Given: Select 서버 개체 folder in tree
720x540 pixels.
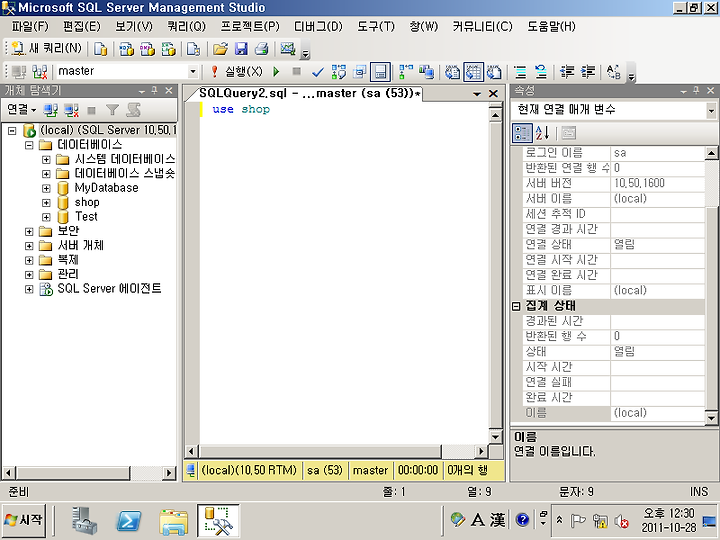Looking at the screenshot, I should pyautogui.click(x=80, y=246).
